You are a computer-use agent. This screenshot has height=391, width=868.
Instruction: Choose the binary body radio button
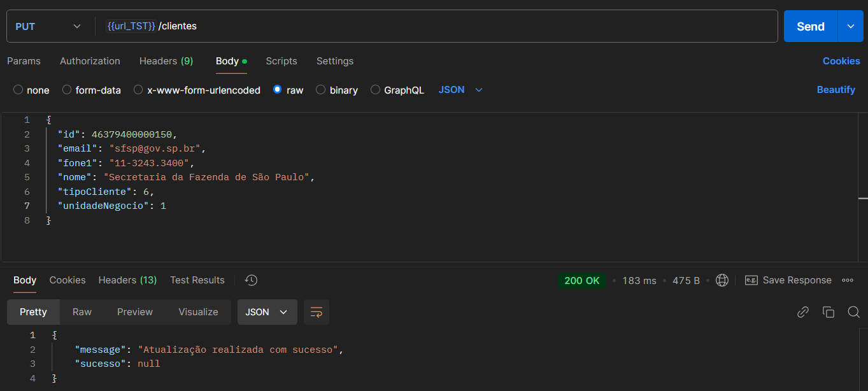[x=321, y=90]
